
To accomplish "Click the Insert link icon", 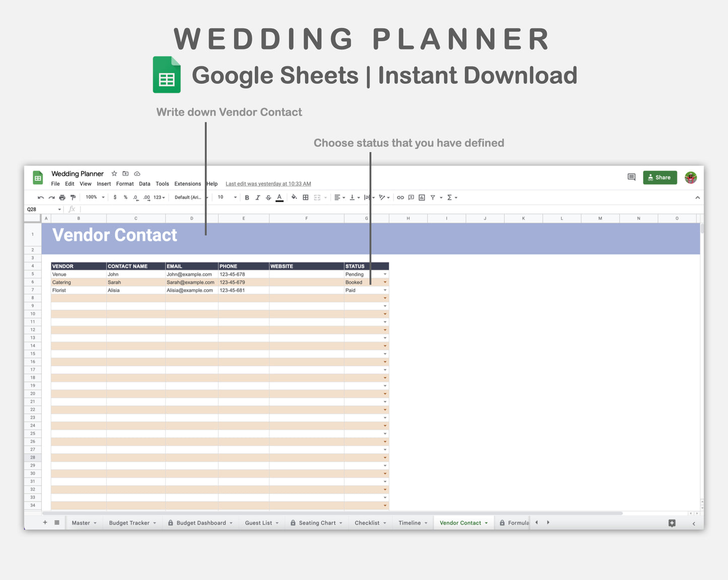I will pos(401,197).
